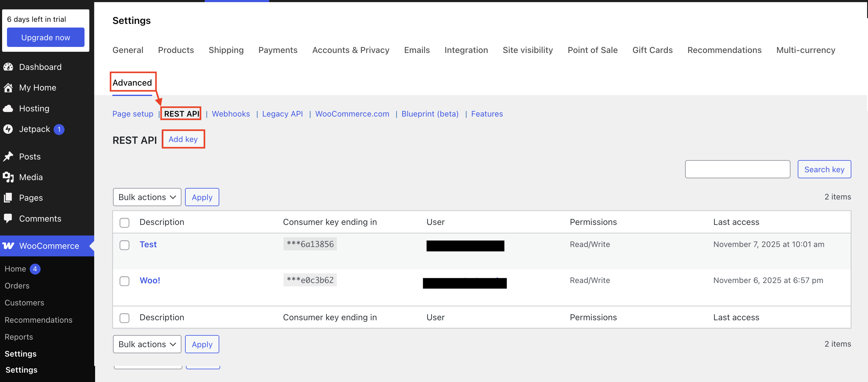The image size is (868, 382).
Task: Switch to the Payments settings tab
Action: pyautogui.click(x=278, y=50)
